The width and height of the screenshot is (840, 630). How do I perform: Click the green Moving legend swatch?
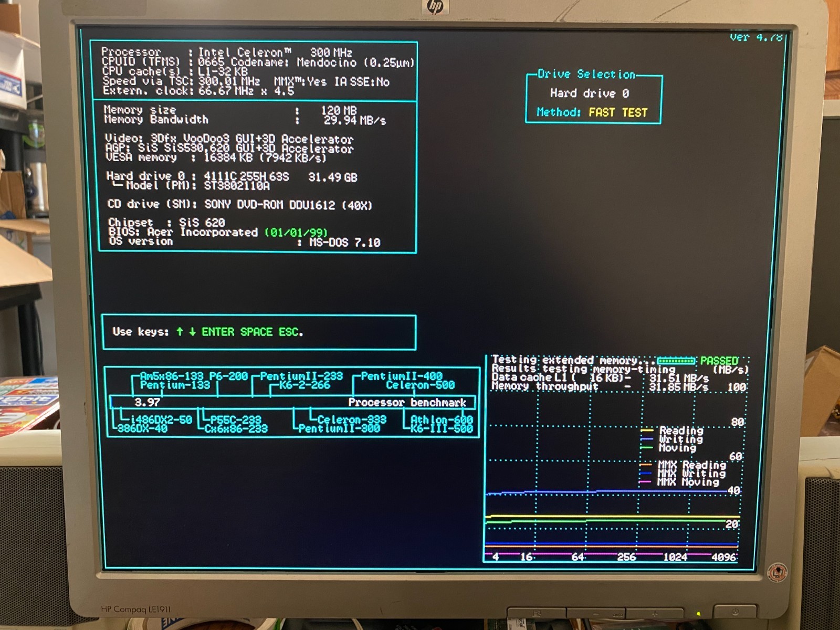tap(647, 448)
